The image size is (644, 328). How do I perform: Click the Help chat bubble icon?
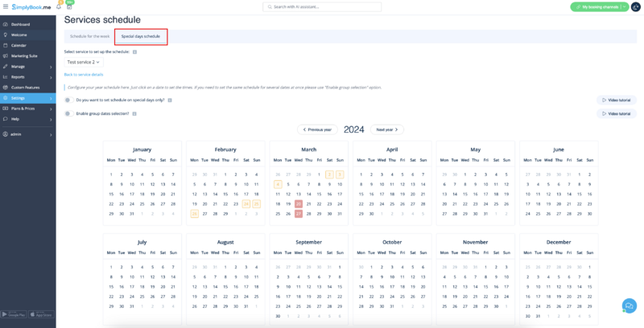6,119
